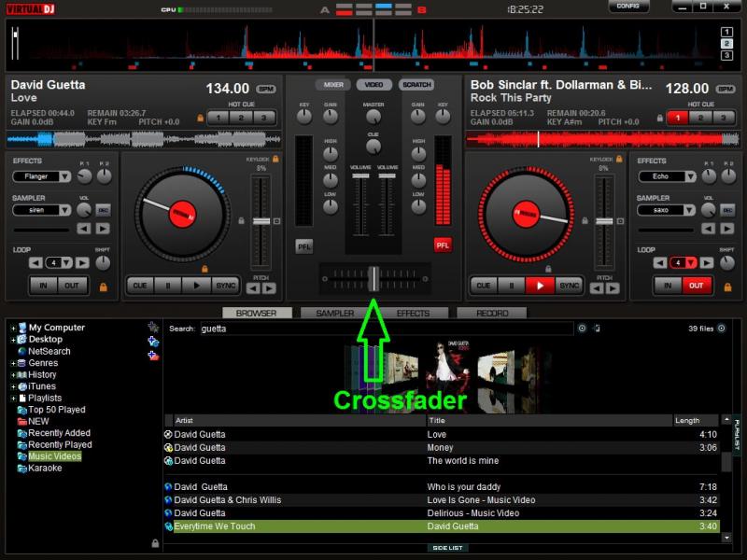Toggle the red PFL on right deck
Viewport: 747px width, 560px height.
click(443, 245)
